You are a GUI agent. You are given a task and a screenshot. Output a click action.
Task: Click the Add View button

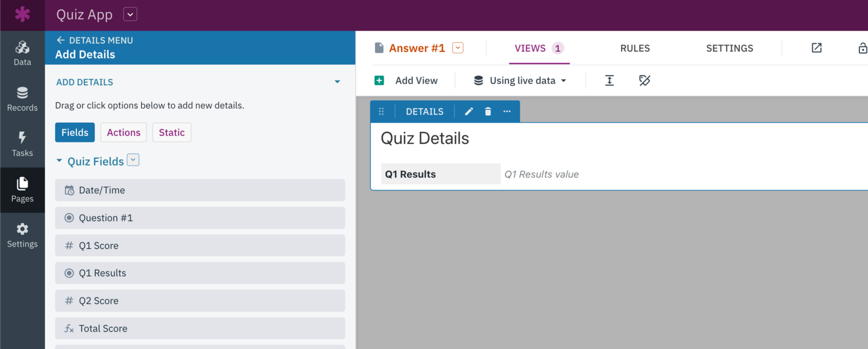[408, 80]
